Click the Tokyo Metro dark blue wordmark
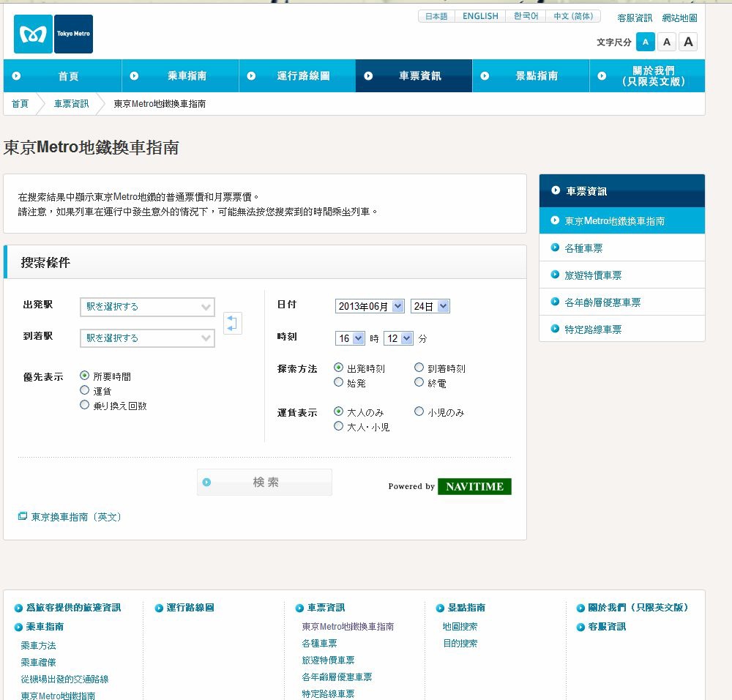This screenshot has width=732, height=700. point(73,34)
